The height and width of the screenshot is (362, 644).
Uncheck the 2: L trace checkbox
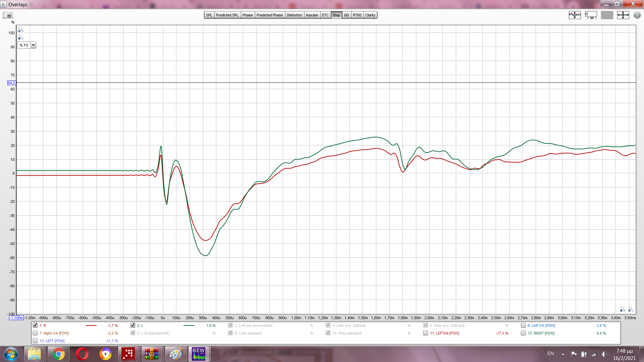tap(133, 325)
